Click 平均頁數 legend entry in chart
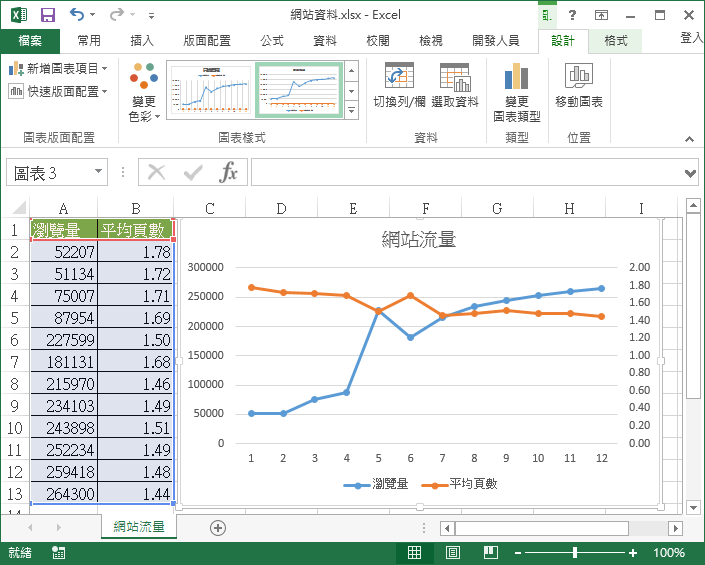Image resolution: width=705 pixels, height=565 pixels. (460, 485)
